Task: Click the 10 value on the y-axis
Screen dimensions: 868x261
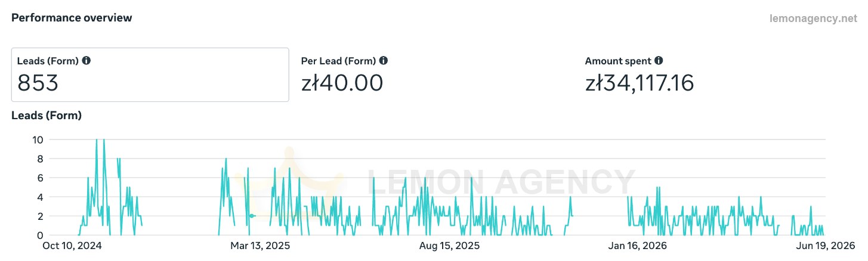Action: tap(37, 139)
